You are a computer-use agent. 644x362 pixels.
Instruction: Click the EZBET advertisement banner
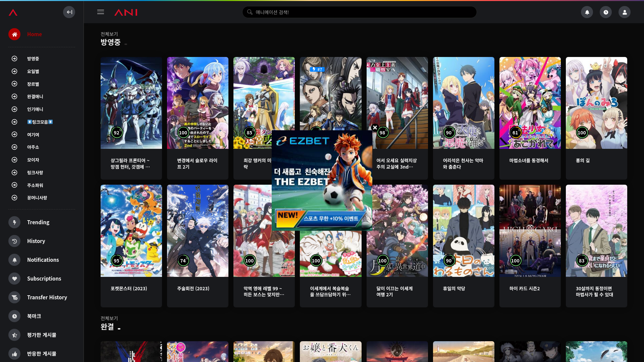322,180
